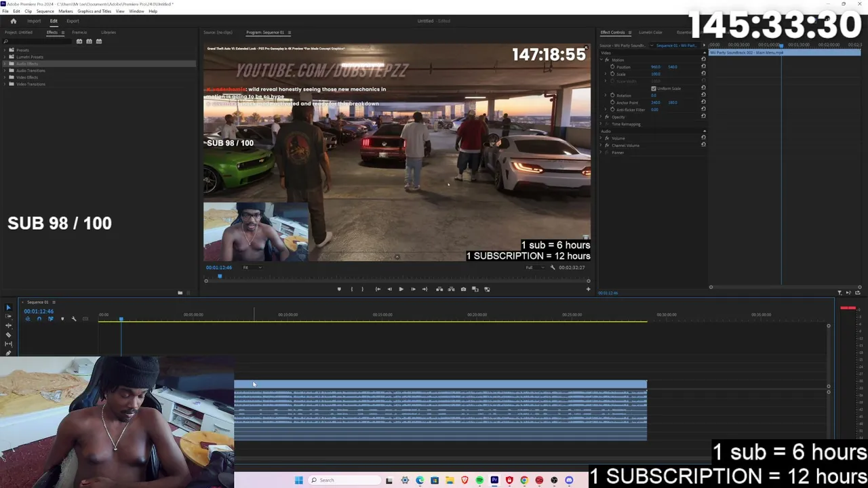Open the Program Monitor button editor
Image resolution: width=868 pixels, height=488 pixels.
[x=588, y=289]
